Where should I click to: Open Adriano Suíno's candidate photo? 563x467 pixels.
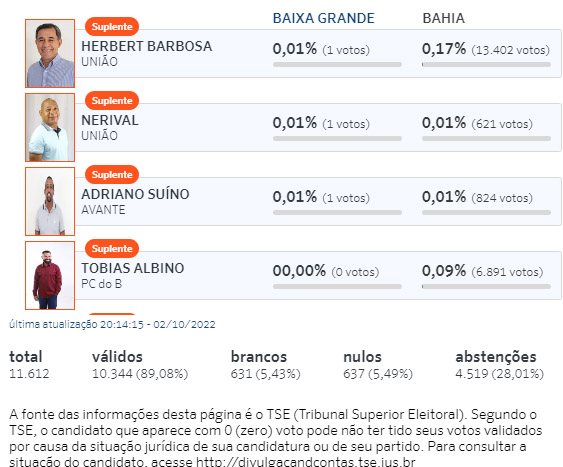[50, 201]
